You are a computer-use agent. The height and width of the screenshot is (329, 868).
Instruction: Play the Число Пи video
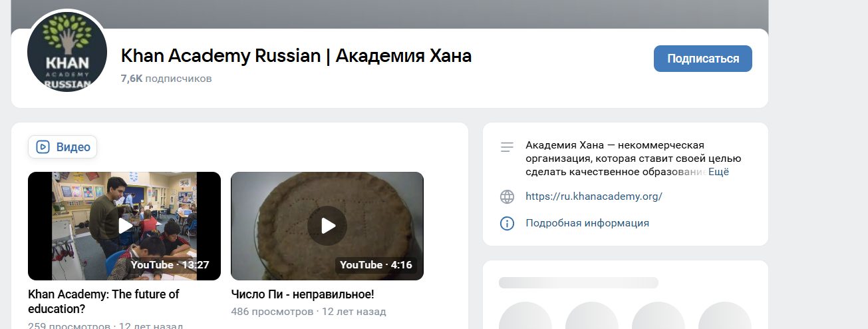327,226
